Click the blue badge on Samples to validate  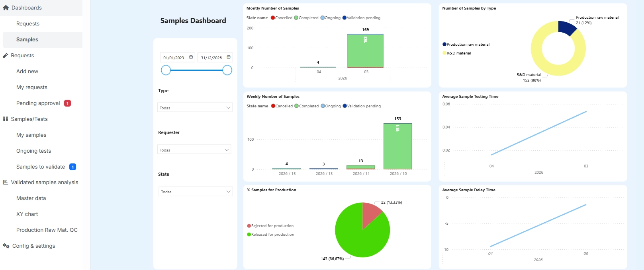[73, 167]
